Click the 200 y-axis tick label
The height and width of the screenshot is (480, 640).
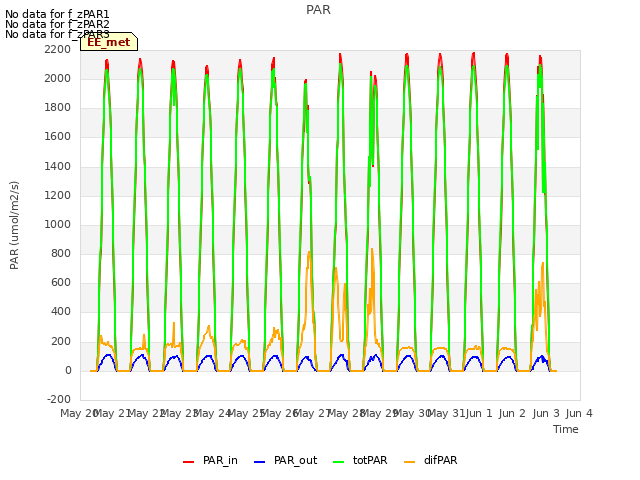point(61,341)
